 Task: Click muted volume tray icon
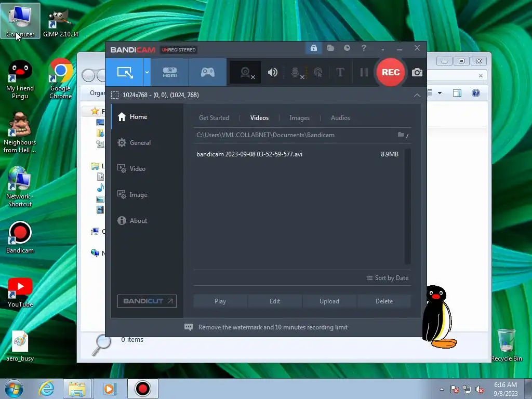coord(480,390)
